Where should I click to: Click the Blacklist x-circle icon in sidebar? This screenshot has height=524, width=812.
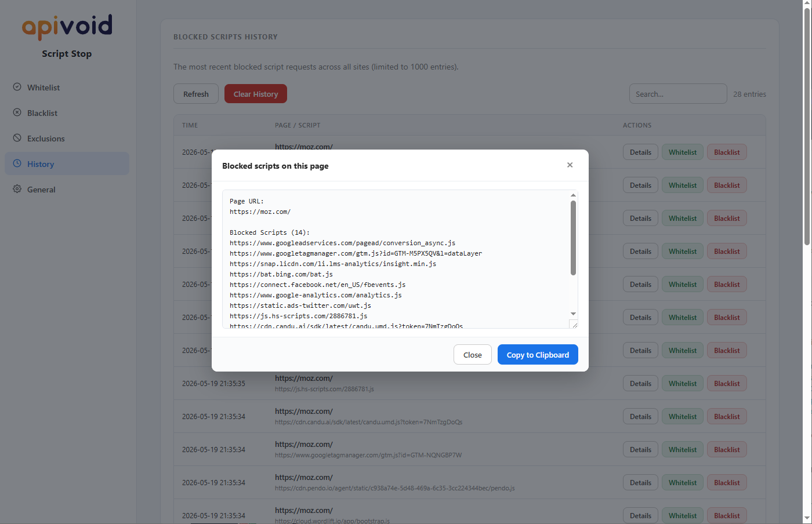click(17, 112)
